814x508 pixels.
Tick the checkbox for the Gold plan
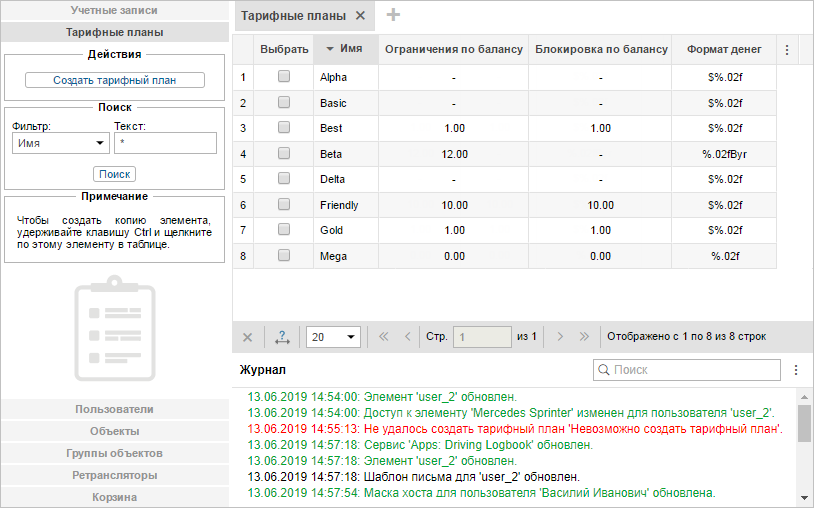tap(284, 230)
